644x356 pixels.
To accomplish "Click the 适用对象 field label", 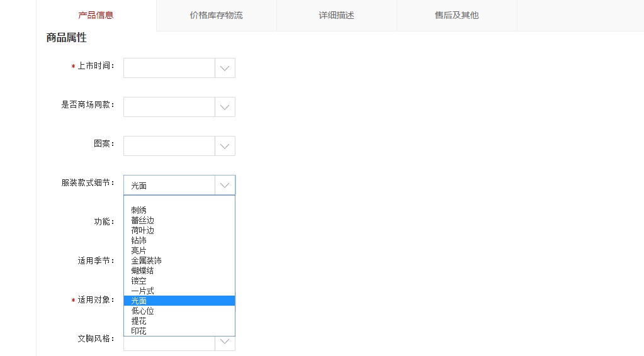I will (96, 300).
